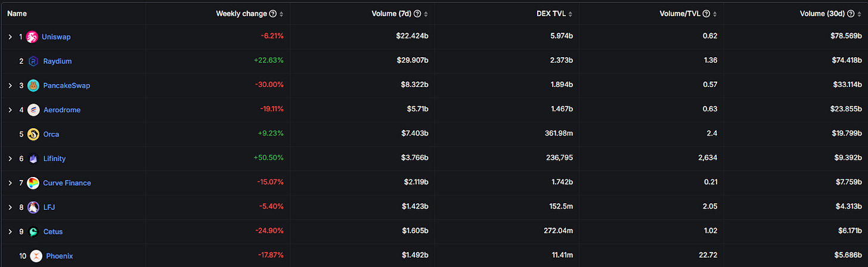Sort by DEX TVL using sort arrows
Image resolution: width=868 pixels, height=267 pixels.
tap(571, 14)
